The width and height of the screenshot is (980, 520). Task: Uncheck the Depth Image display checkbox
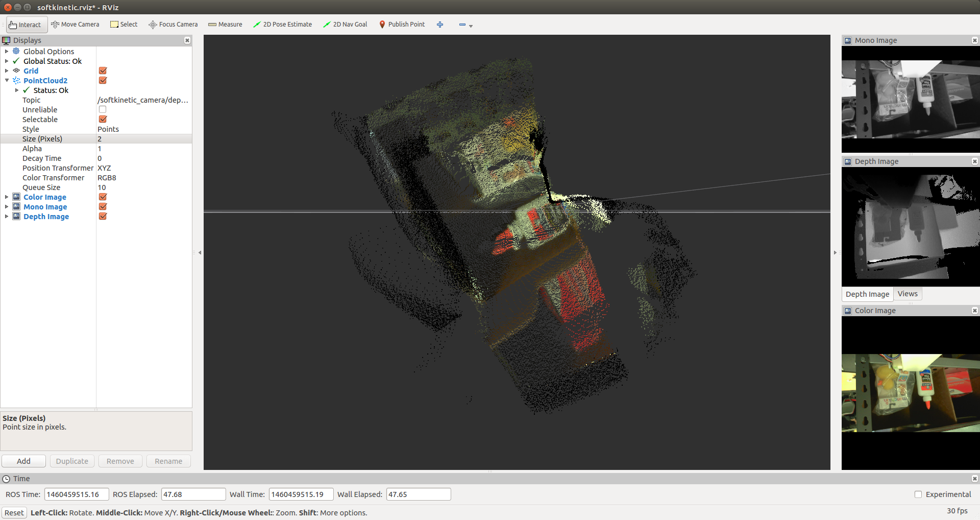103,216
